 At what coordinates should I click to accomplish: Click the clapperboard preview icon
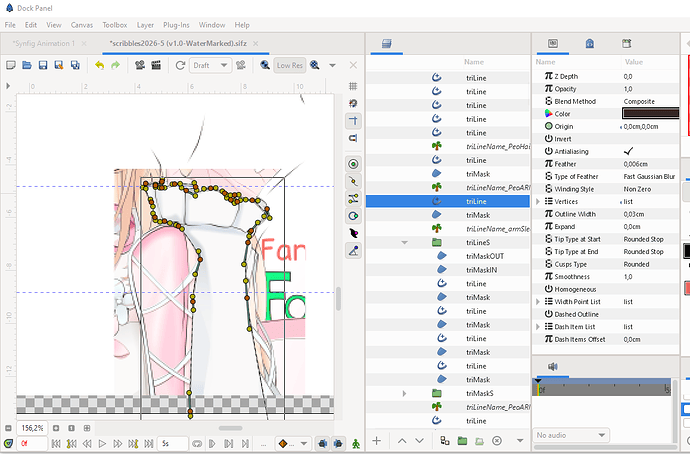[x=156, y=65]
